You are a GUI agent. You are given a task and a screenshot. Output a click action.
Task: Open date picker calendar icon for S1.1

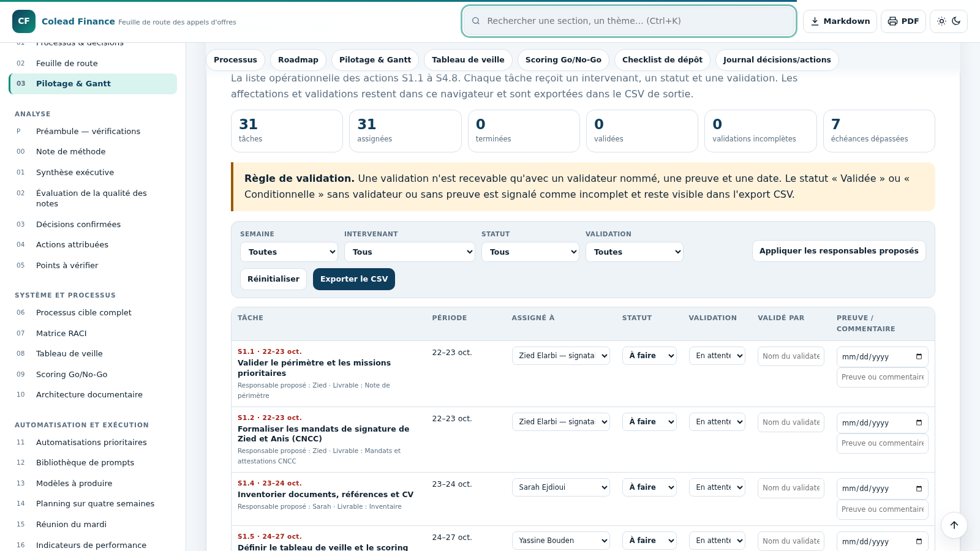tap(919, 356)
